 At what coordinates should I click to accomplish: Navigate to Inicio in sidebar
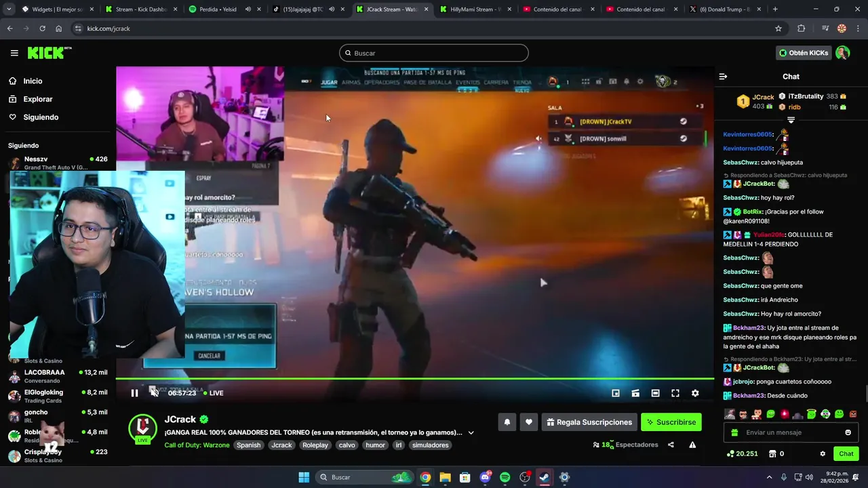click(x=33, y=81)
